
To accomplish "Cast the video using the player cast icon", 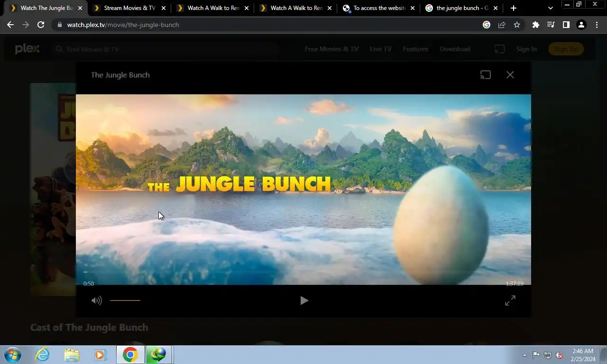I will pyautogui.click(x=485, y=75).
